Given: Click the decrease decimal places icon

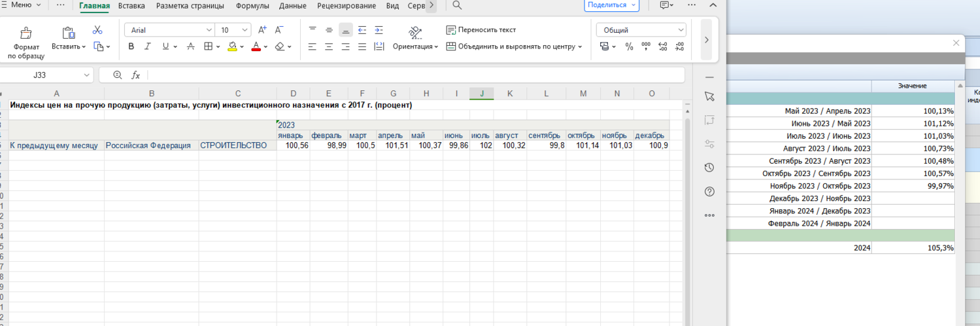Looking at the screenshot, I should click(x=679, y=46).
